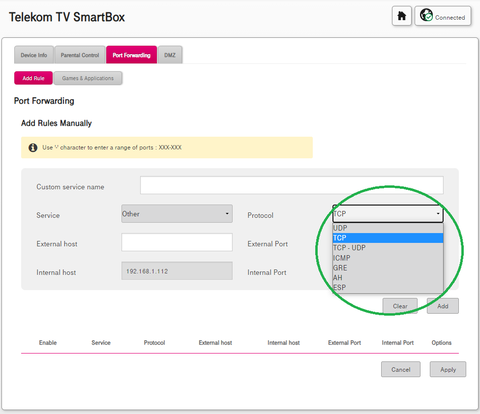Image resolution: width=480 pixels, height=414 pixels.
Task: Expand the Service dropdown showing Other
Action: point(177,214)
